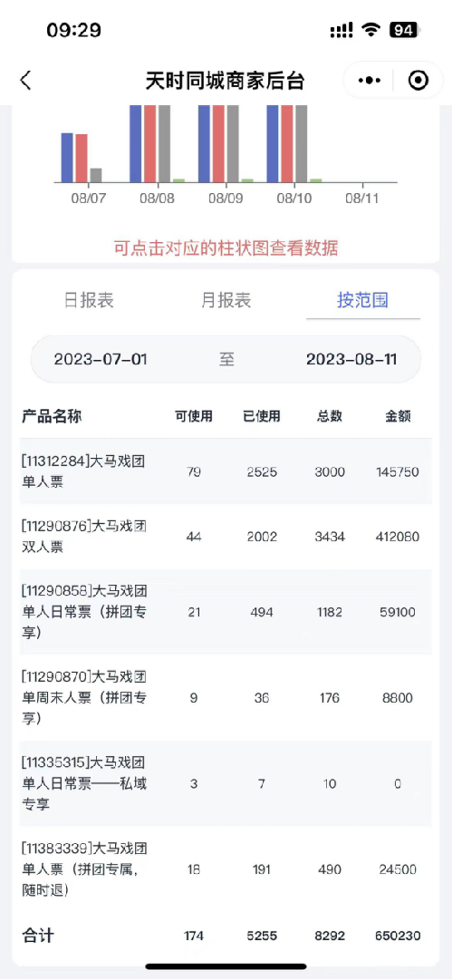
Task: Tap the Wi-Fi status icon
Action: (372, 29)
